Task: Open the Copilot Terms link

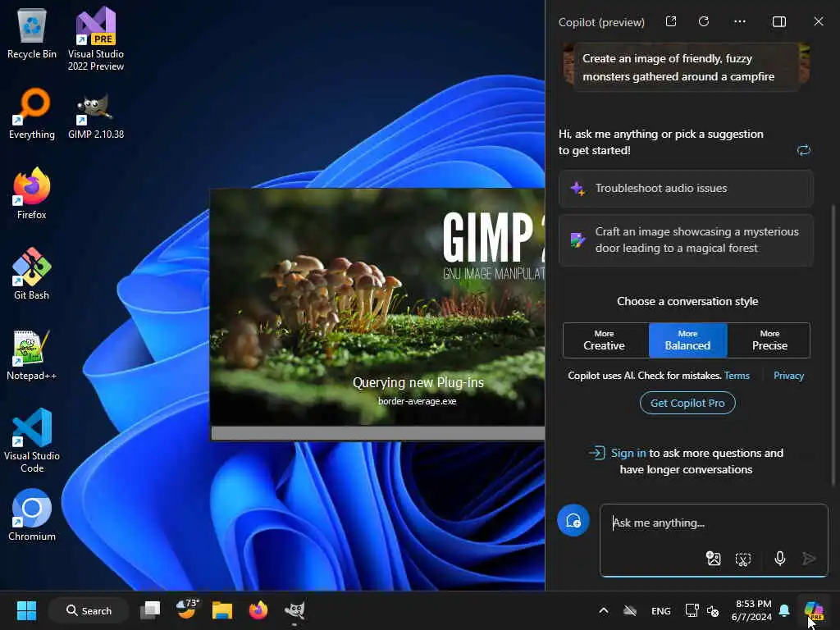Action: pos(737,376)
